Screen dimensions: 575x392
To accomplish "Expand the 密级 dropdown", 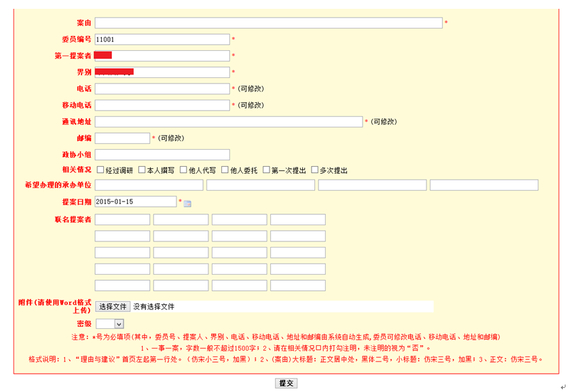I will pos(109,325).
